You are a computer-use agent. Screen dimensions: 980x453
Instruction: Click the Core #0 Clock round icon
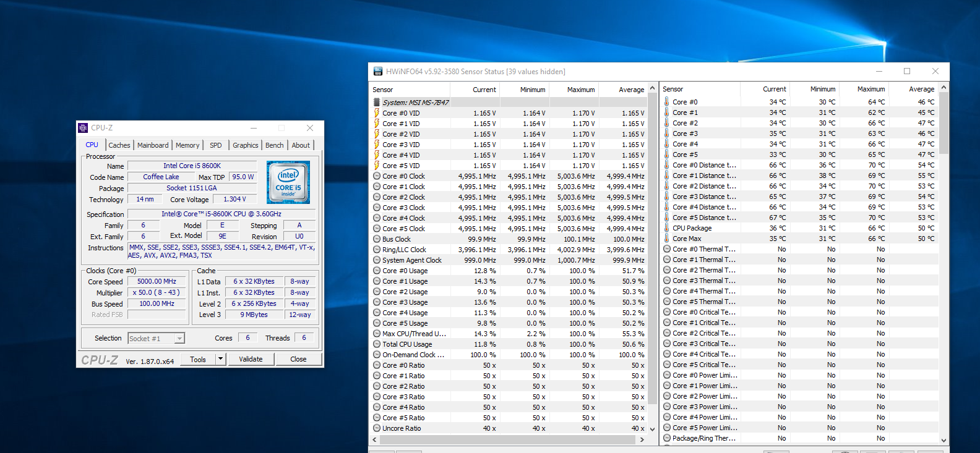[x=377, y=176]
